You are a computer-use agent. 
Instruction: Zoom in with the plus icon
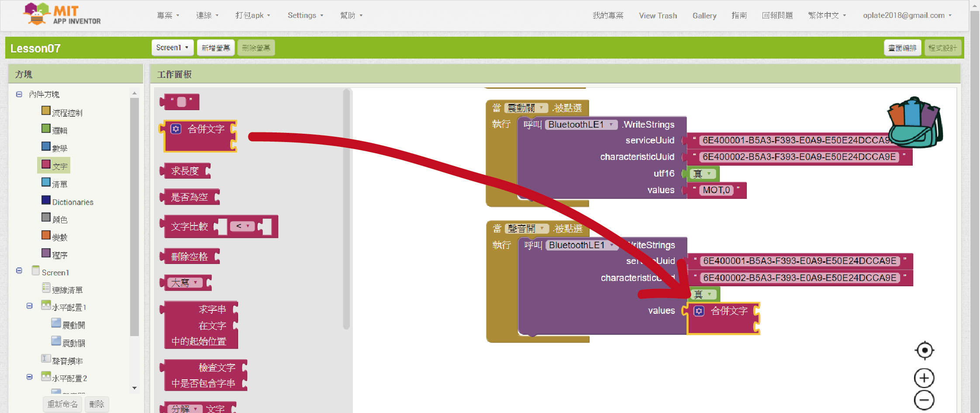(x=924, y=378)
